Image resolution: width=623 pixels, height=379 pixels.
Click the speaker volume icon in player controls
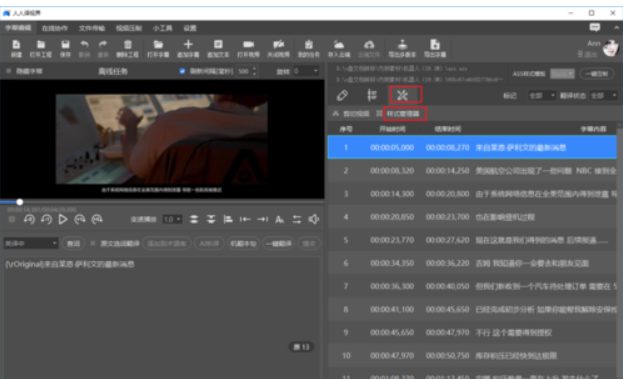[313, 219]
